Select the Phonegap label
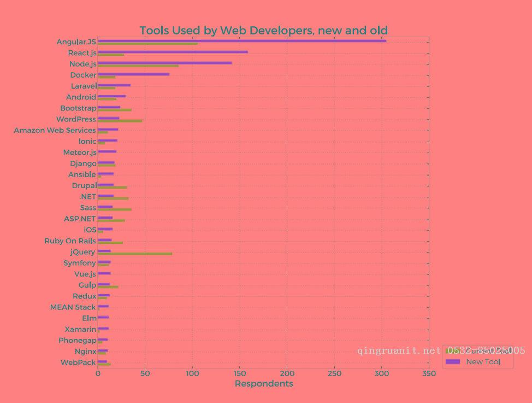 point(78,341)
